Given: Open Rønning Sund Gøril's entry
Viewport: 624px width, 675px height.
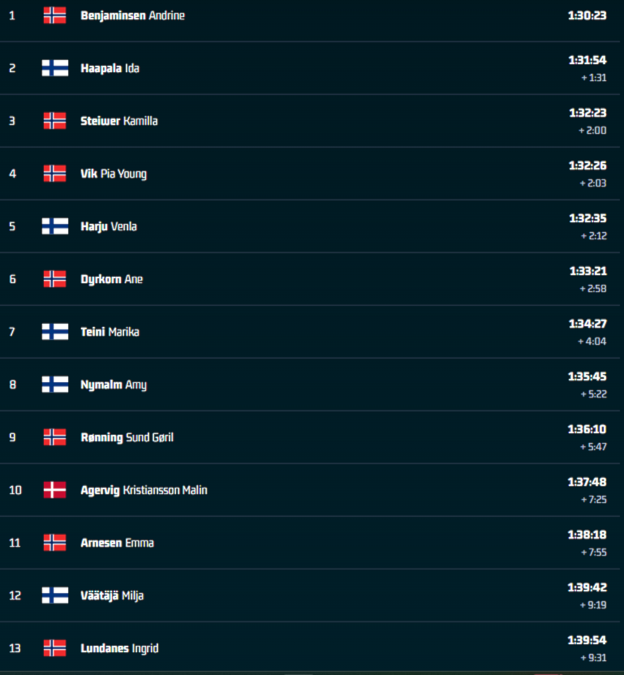Looking at the screenshot, I should (127, 437).
